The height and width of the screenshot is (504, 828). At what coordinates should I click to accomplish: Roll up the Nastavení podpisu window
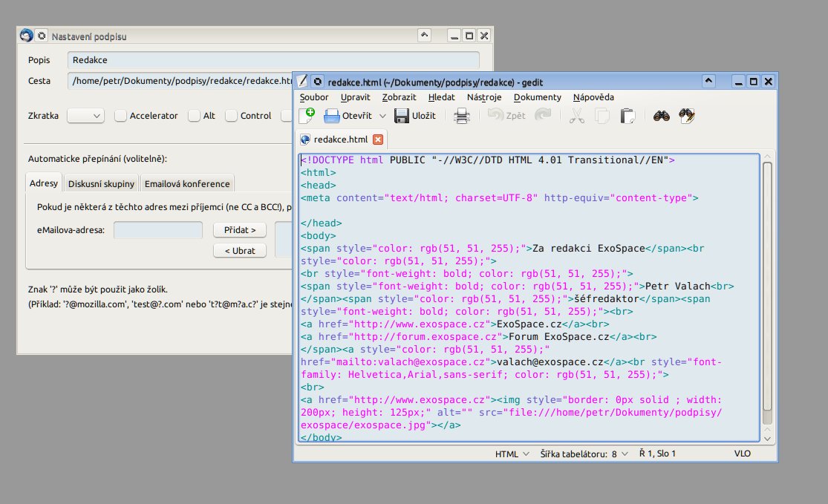(424, 36)
